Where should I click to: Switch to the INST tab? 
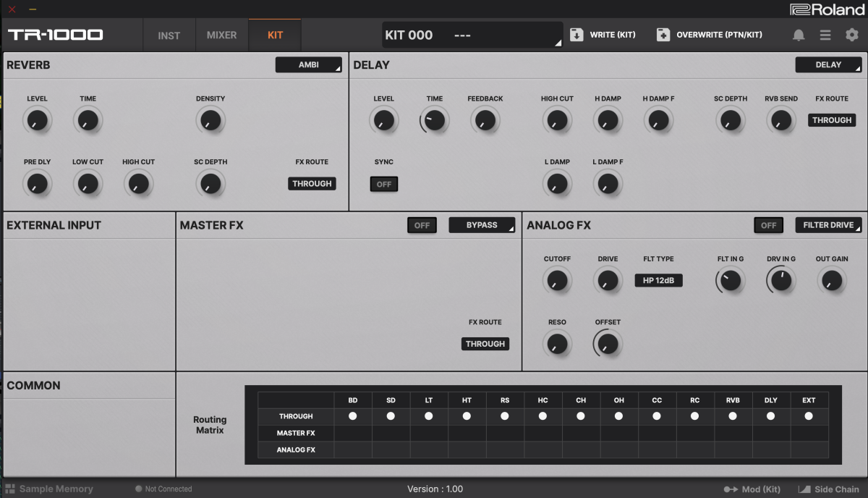169,35
